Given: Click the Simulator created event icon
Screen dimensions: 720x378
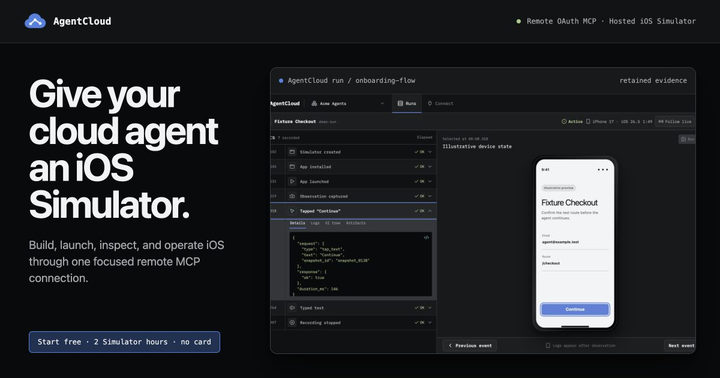Looking at the screenshot, I should click(x=292, y=152).
